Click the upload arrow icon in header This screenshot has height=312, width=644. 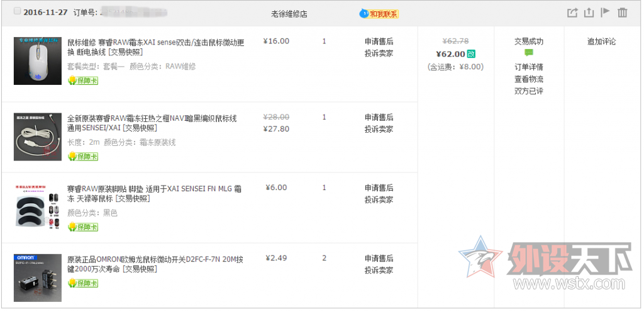(x=589, y=13)
